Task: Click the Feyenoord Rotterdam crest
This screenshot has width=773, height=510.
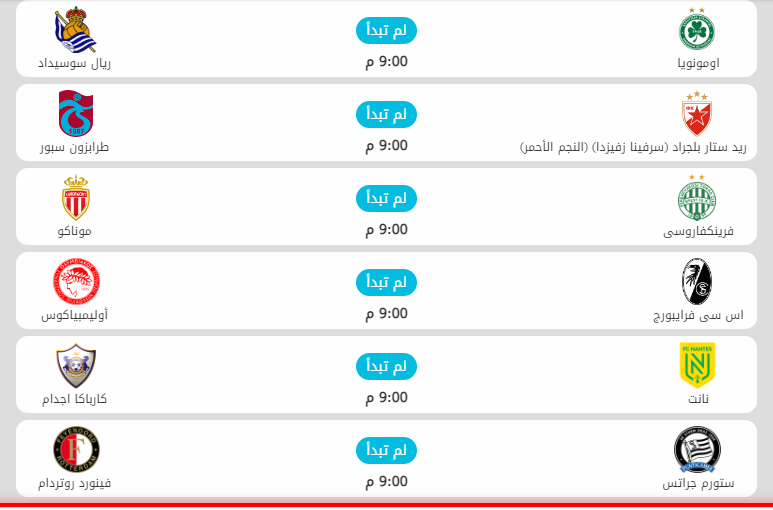Action: coord(75,449)
